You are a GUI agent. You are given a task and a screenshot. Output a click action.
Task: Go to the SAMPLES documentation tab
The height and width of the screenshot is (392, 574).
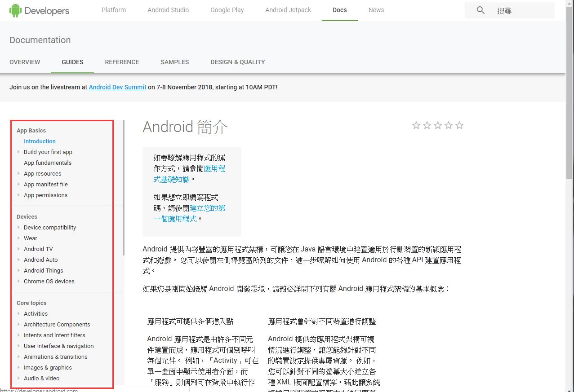(175, 62)
